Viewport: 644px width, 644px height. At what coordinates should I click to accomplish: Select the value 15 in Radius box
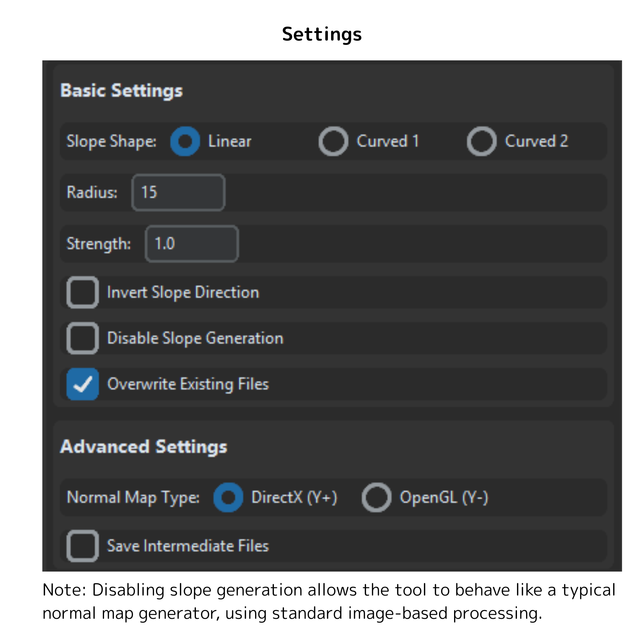(x=150, y=193)
